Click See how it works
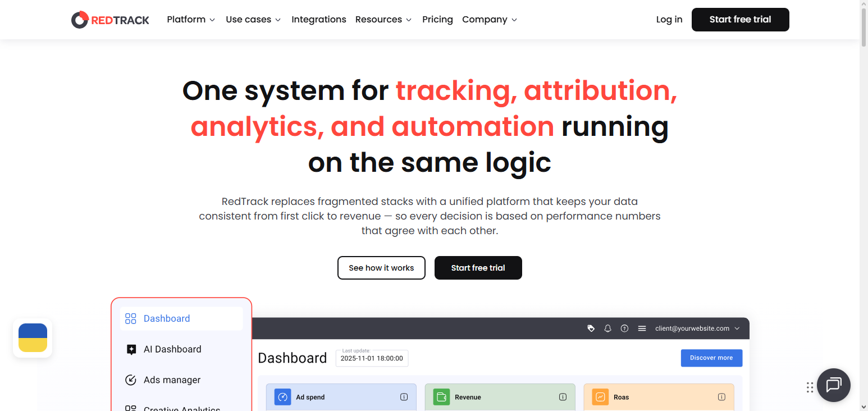 pyautogui.click(x=381, y=268)
